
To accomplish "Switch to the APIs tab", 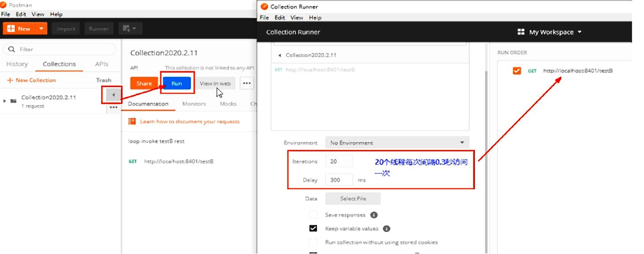I will point(102,64).
